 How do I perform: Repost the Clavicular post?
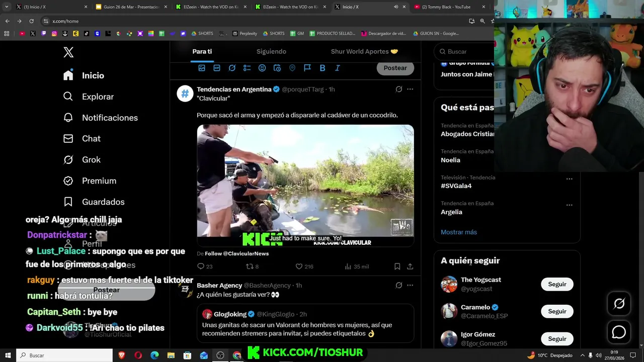pos(252,266)
